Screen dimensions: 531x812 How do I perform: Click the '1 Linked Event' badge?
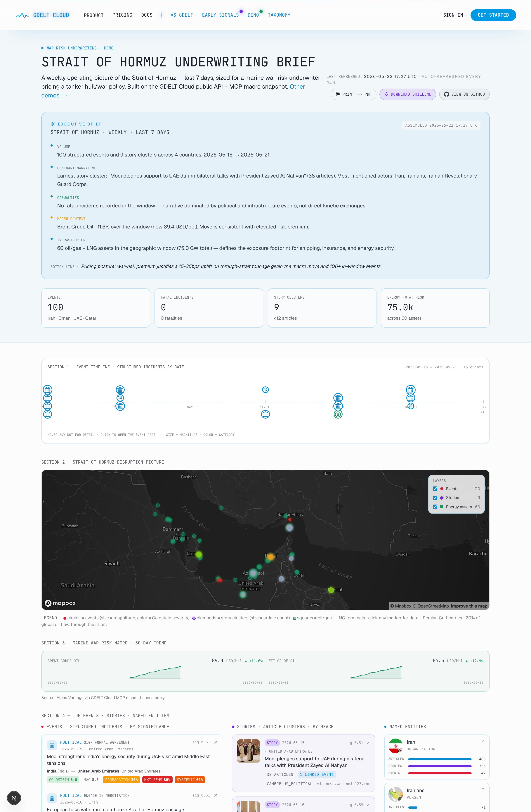[317, 775]
